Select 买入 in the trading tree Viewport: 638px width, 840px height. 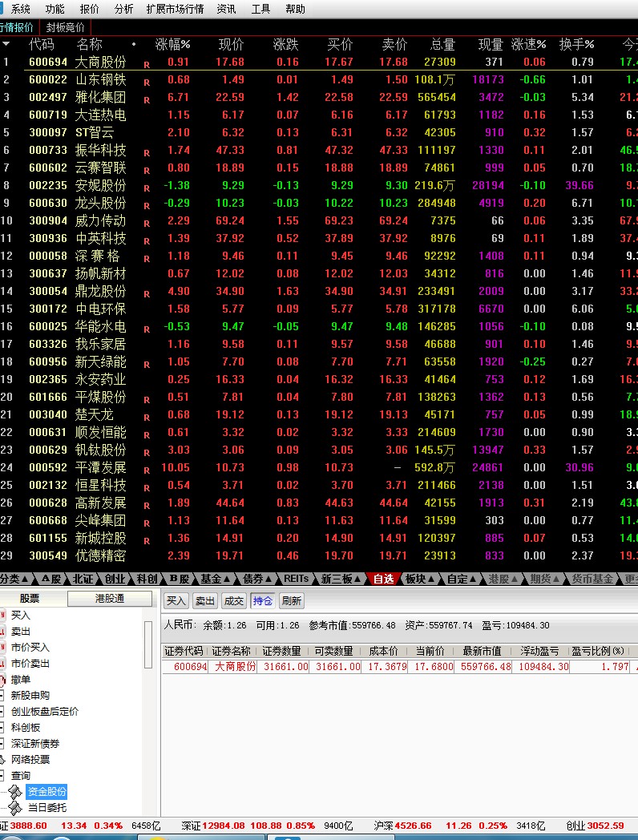click(x=21, y=615)
